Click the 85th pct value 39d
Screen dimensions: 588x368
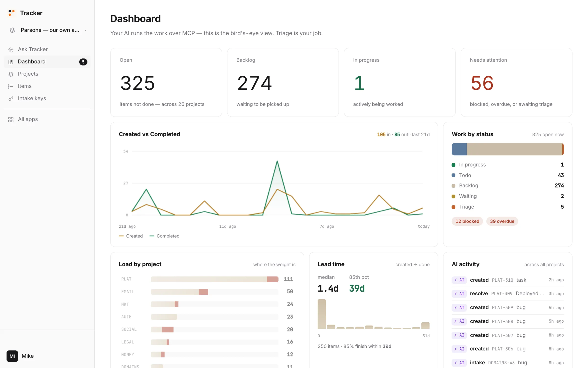coord(357,289)
